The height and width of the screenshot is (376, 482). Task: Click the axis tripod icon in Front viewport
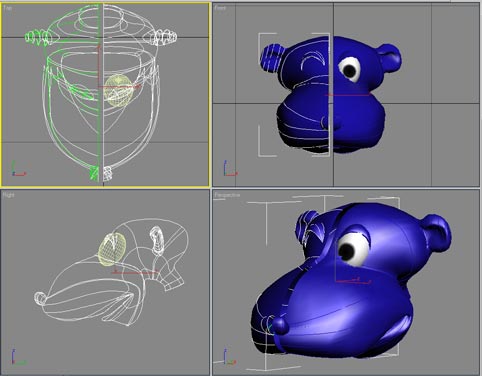230,169
